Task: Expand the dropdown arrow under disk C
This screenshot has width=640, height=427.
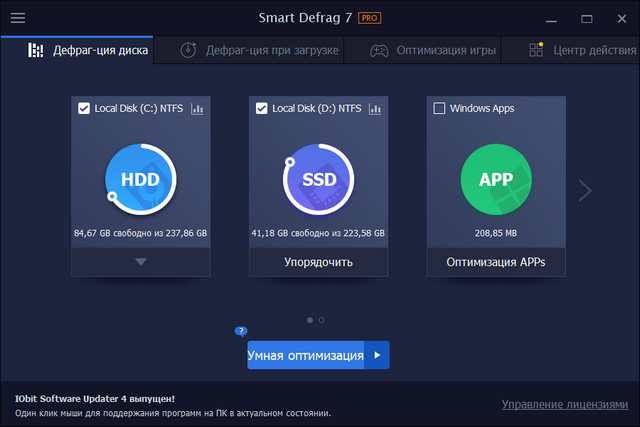Action: click(140, 262)
